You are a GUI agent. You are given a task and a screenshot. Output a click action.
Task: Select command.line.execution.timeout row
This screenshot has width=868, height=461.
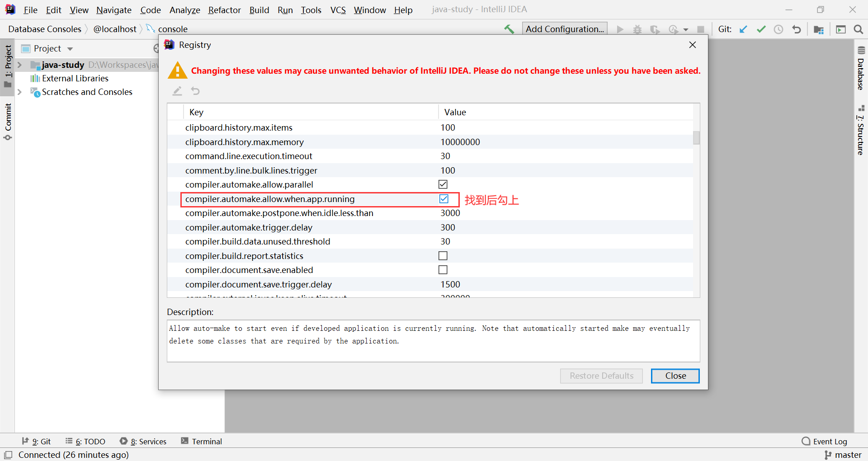tap(430, 156)
